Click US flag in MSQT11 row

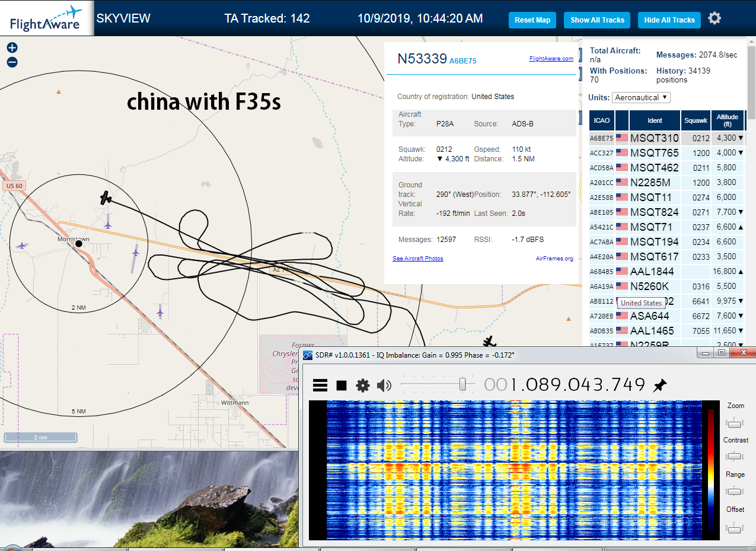(622, 198)
